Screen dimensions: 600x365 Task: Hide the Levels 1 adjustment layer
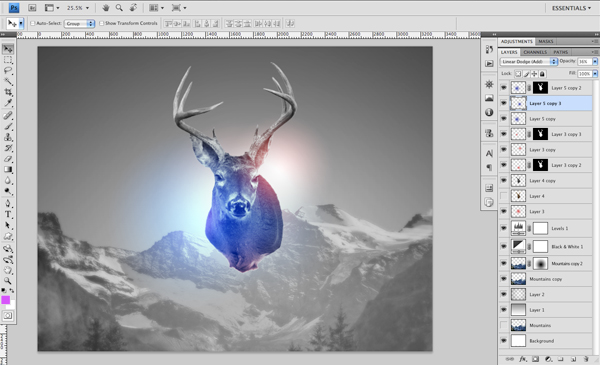tap(504, 228)
